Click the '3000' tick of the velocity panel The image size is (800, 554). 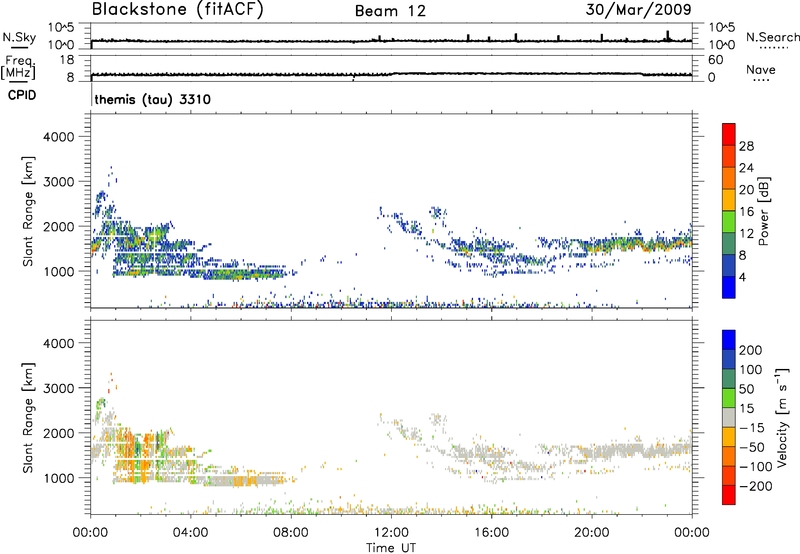[x=59, y=388]
